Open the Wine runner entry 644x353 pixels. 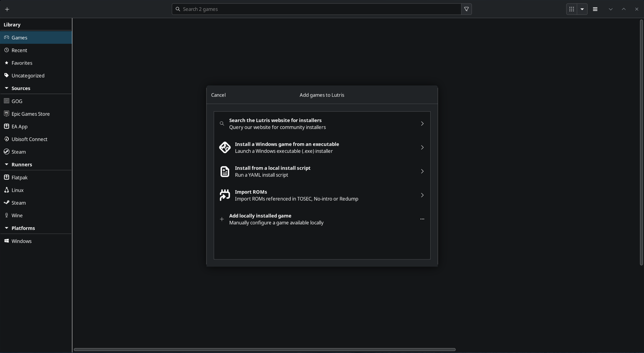pos(17,215)
